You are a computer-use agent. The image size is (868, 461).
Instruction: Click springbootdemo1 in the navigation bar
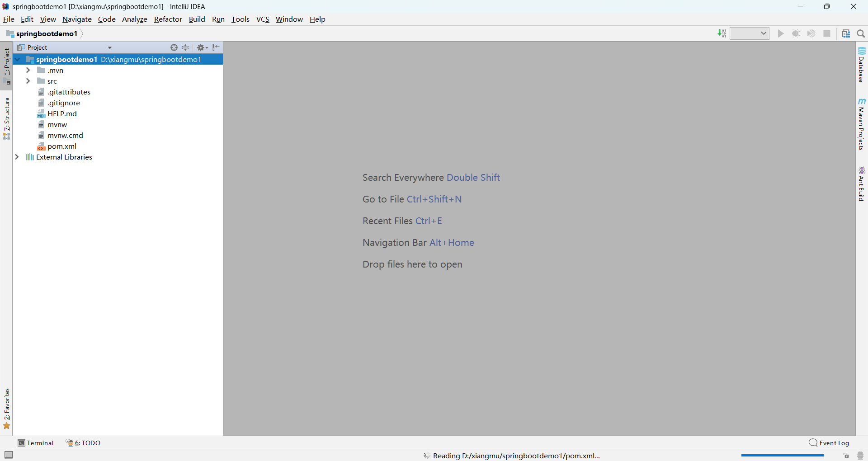[42, 33]
